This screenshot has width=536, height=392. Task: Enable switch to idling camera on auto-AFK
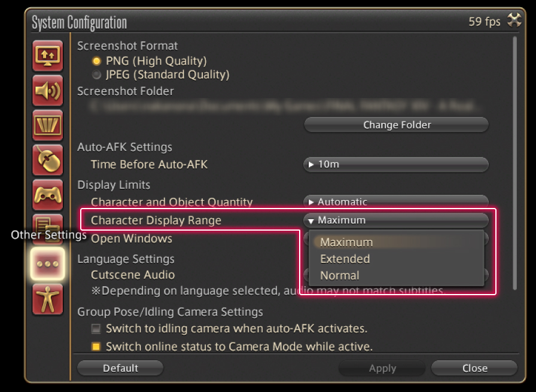point(96,329)
